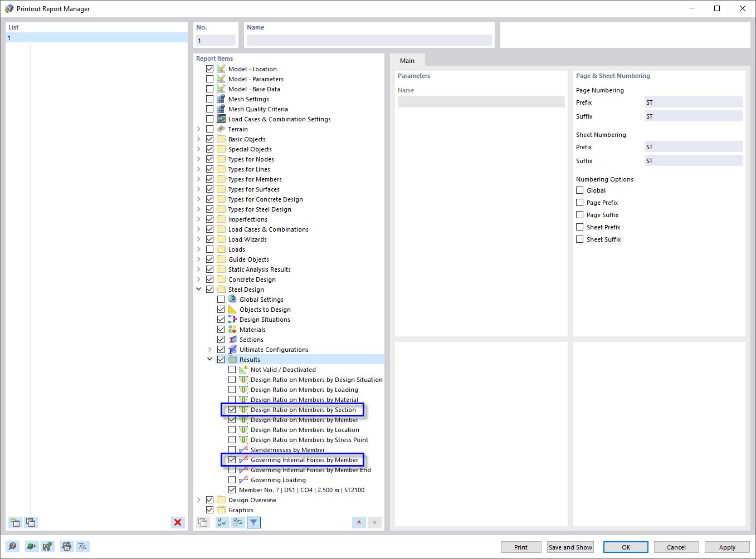The image size is (756, 559).
Task: Click the Design Situations icon
Action: tap(232, 320)
